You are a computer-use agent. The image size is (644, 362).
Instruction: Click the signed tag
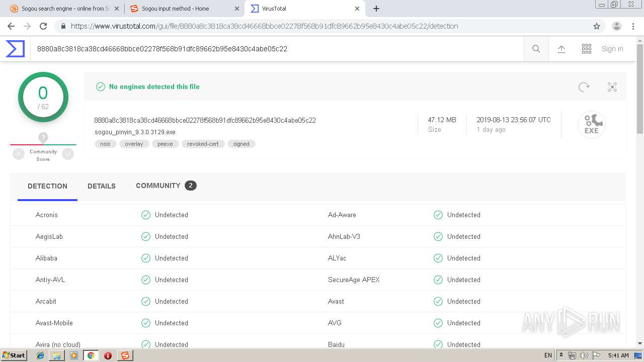pyautogui.click(x=241, y=144)
